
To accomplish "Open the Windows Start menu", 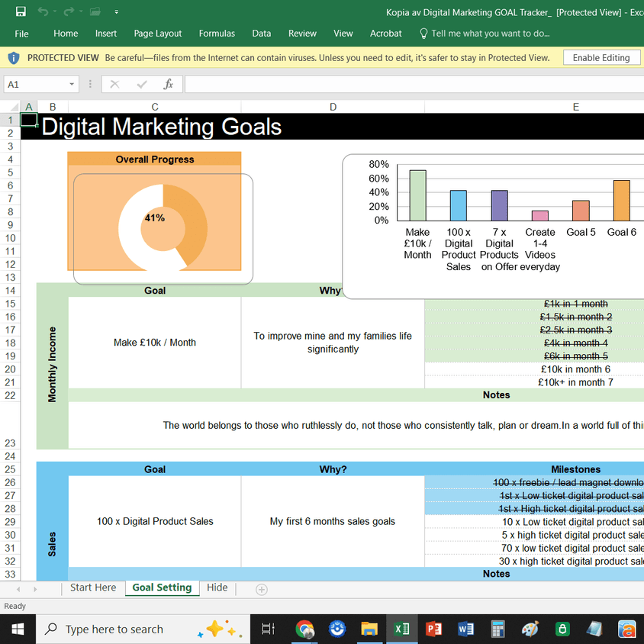I will click(18, 629).
